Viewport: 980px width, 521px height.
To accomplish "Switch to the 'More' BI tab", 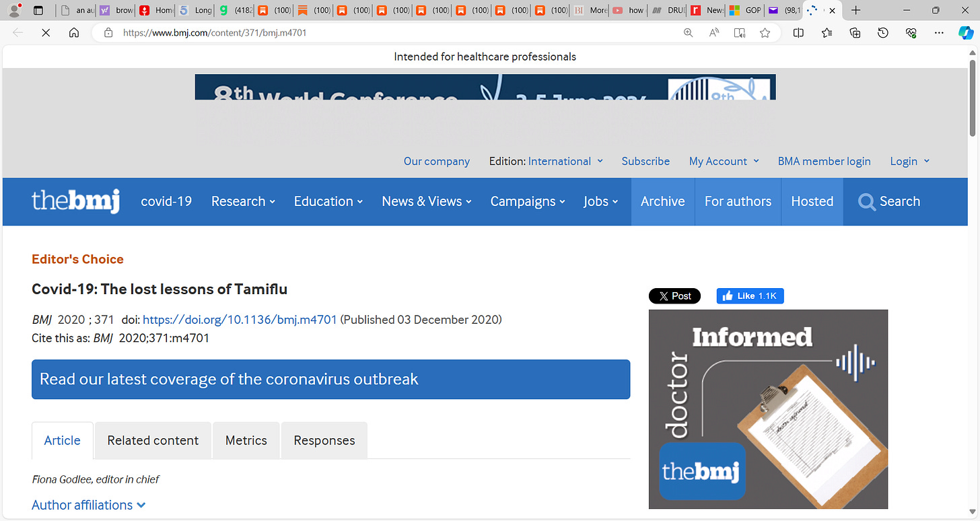I will pyautogui.click(x=588, y=10).
